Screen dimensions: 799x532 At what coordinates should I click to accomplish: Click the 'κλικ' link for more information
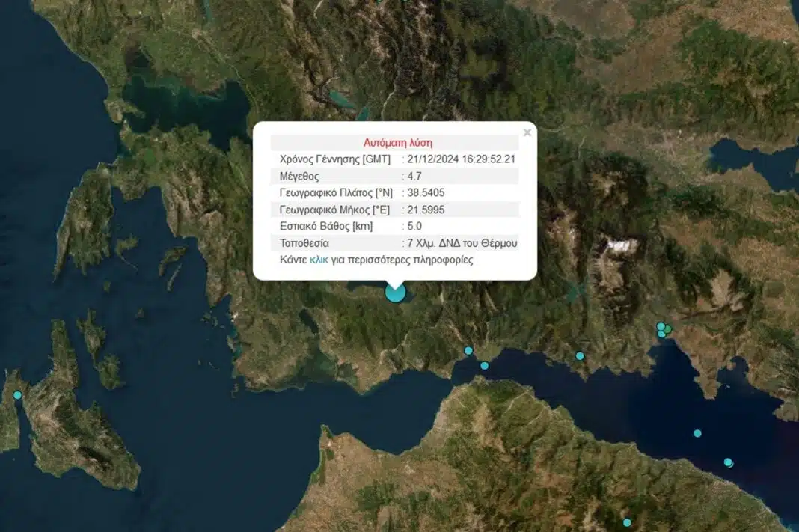(x=319, y=260)
